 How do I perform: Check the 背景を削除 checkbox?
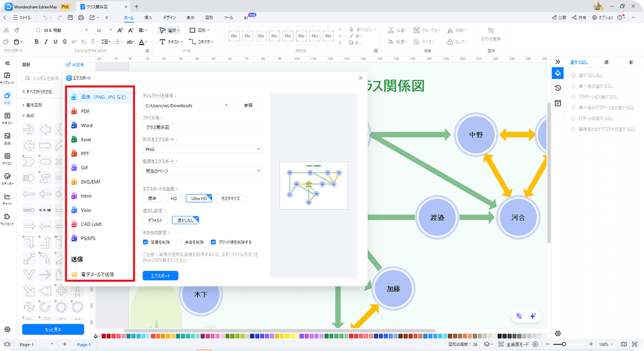[x=145, y=242]
